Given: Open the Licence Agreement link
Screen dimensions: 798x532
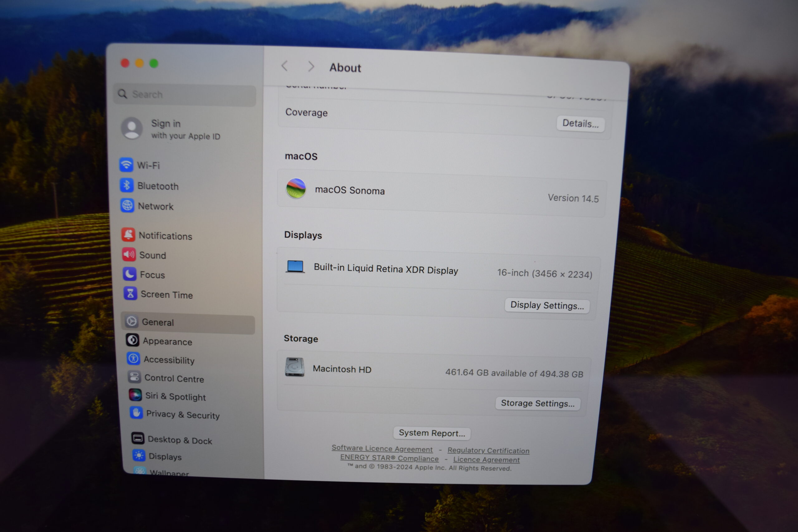Looking at the screenshot, I should click(486, 459).
